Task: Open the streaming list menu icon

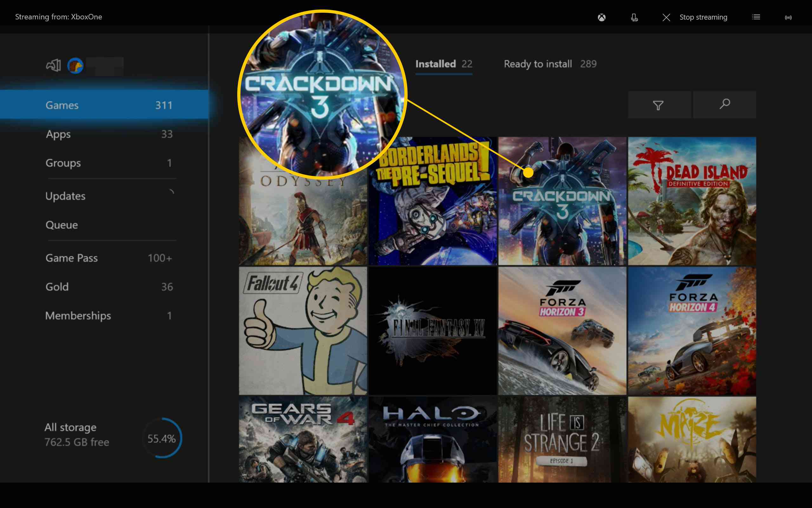Action: point(756,17)
